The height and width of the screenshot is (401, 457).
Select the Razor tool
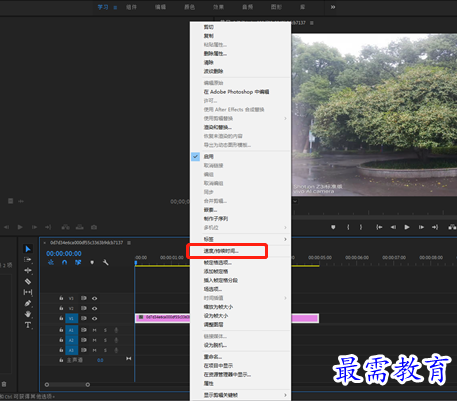pyautogui.click(x=28, y=281)
